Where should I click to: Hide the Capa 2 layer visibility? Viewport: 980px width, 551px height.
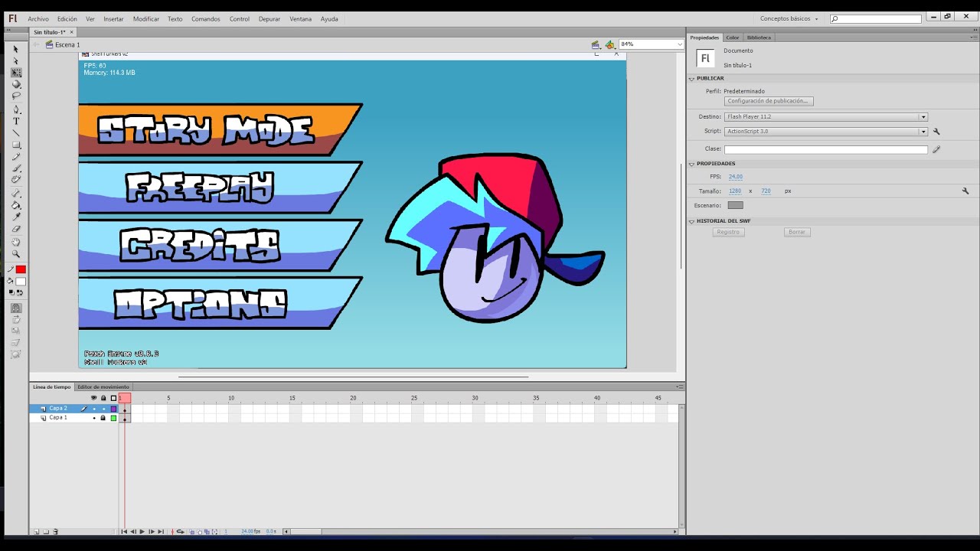pos(94,408)
